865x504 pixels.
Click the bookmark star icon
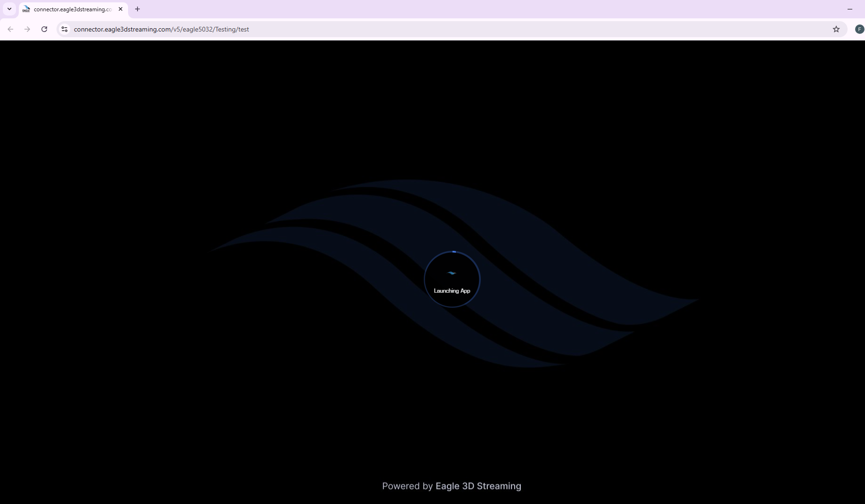click(836, 29)
